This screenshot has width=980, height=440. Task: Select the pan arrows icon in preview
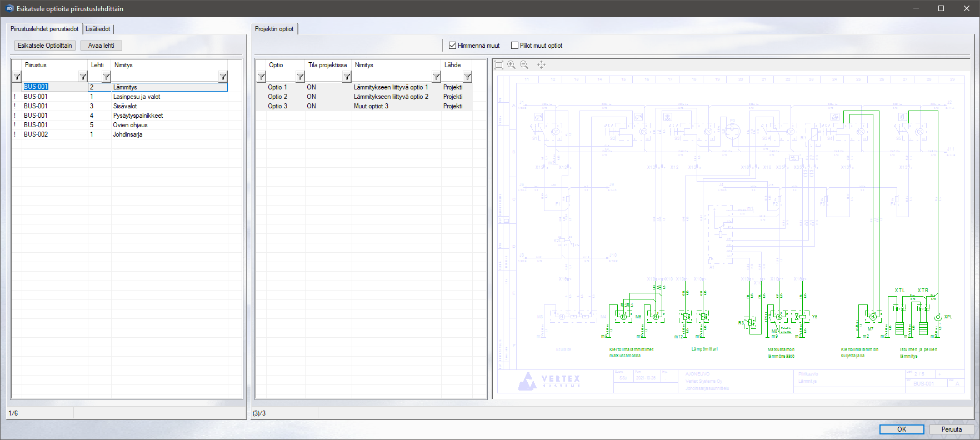click(541, 65)
